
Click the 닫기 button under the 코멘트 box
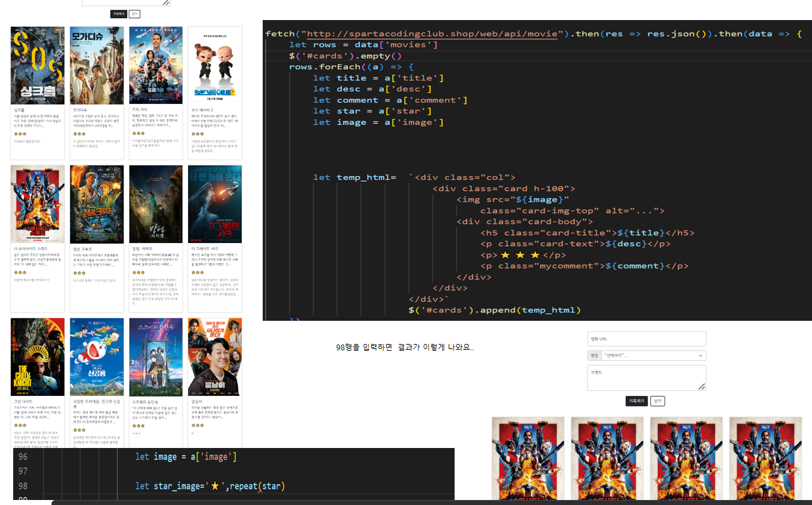coord(658,401)
